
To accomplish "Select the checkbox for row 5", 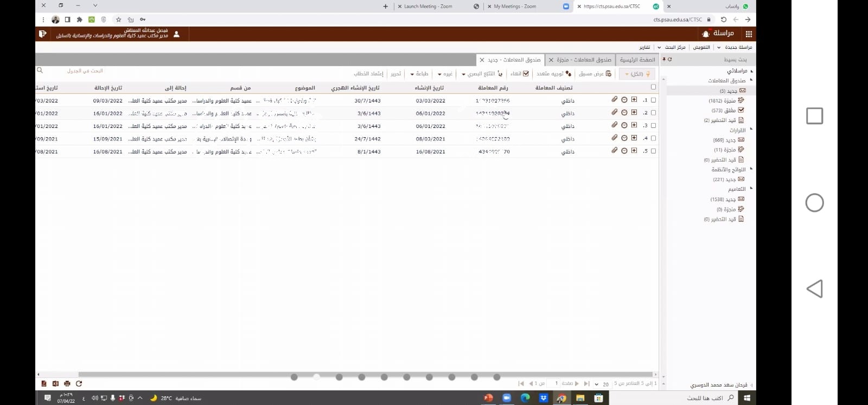I will click(x=653, y=151).
